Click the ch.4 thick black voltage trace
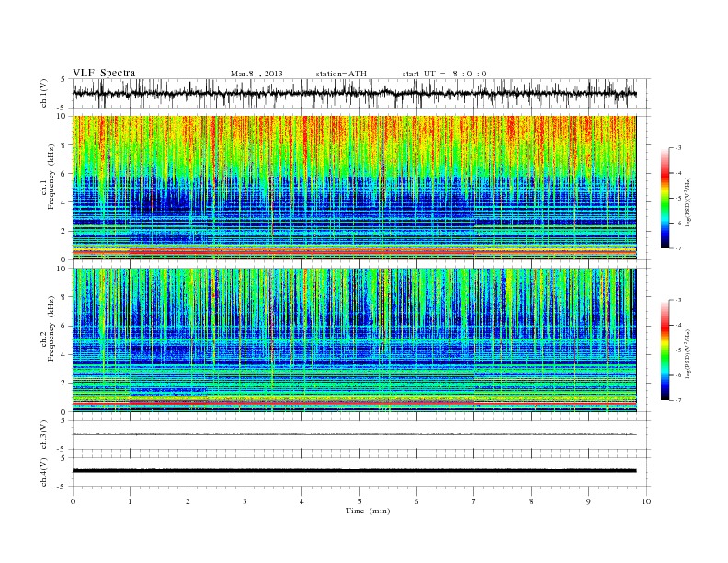The width and height of the screenshot is (728, 563). (354, 471)
